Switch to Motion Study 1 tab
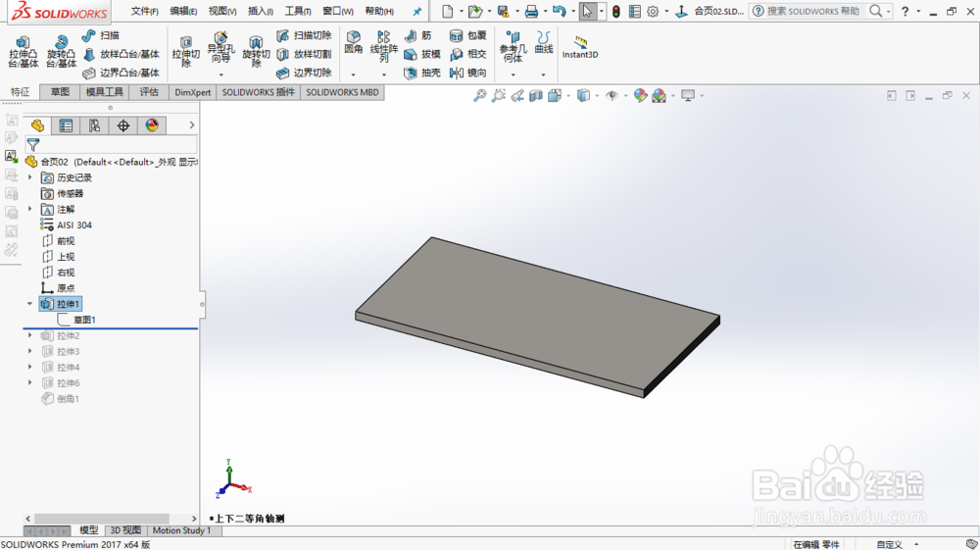The height and width of the screenshot is (550, 980). pyautogui.click(x=181, y=530)
